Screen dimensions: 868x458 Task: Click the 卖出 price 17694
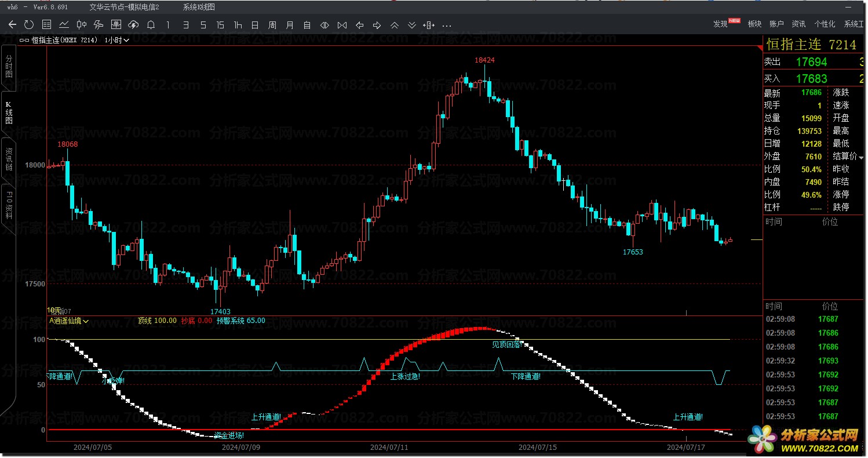811,62
